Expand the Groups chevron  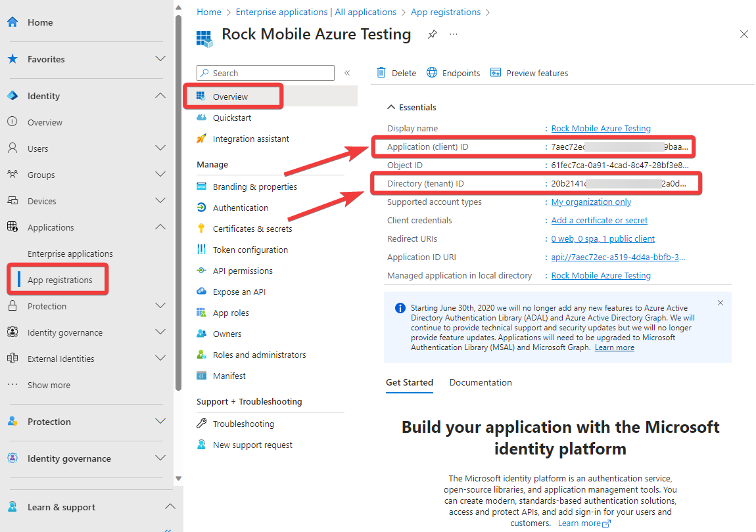160,174
